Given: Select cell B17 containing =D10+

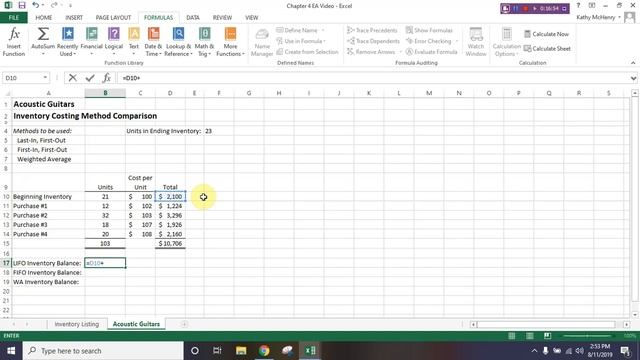Looking at the screenshot, I should (x=105, y=263).
